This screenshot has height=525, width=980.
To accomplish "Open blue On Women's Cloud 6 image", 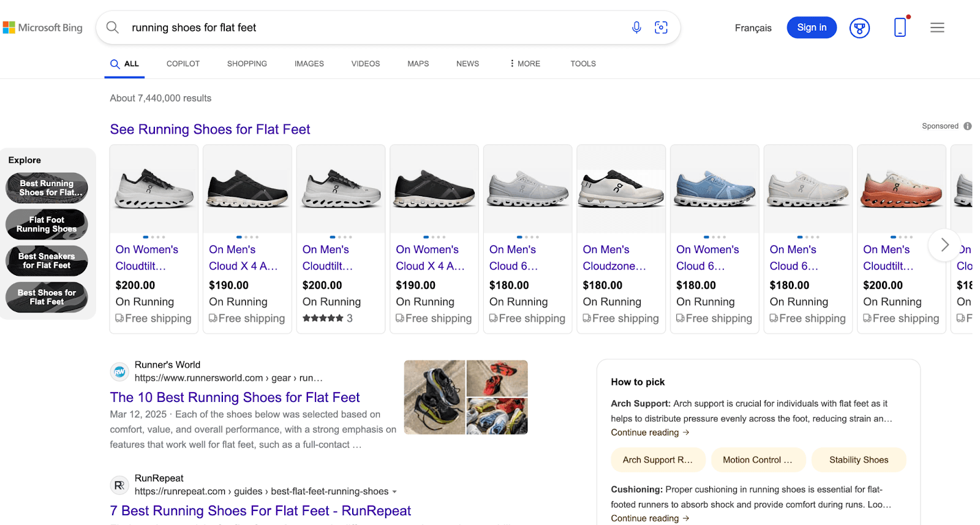I will coord(715,189).
